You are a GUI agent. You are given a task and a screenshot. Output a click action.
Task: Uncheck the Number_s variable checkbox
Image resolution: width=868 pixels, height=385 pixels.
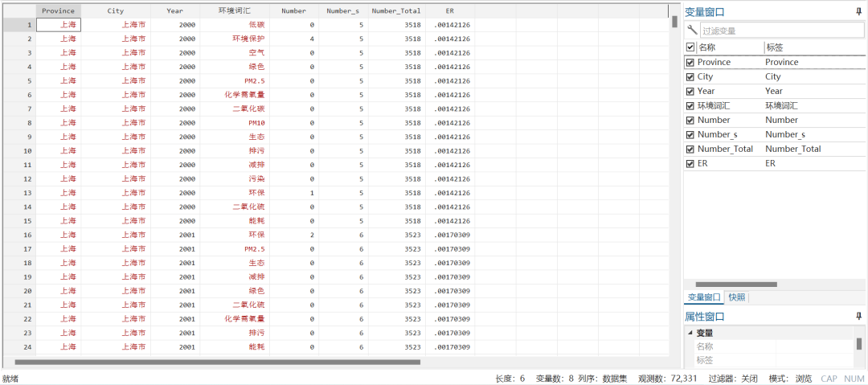tap(690, 134)
